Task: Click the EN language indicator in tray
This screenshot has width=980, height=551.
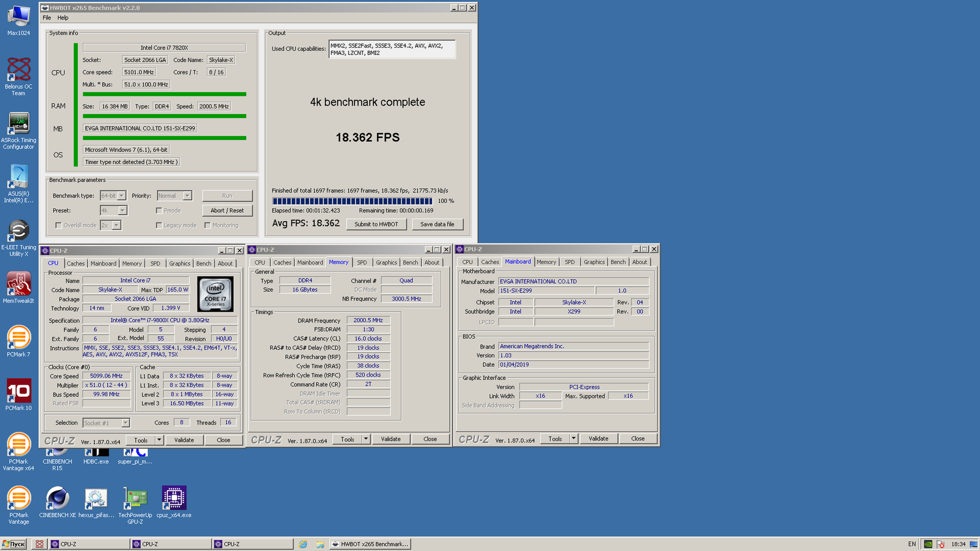Action: coord(912,544)
